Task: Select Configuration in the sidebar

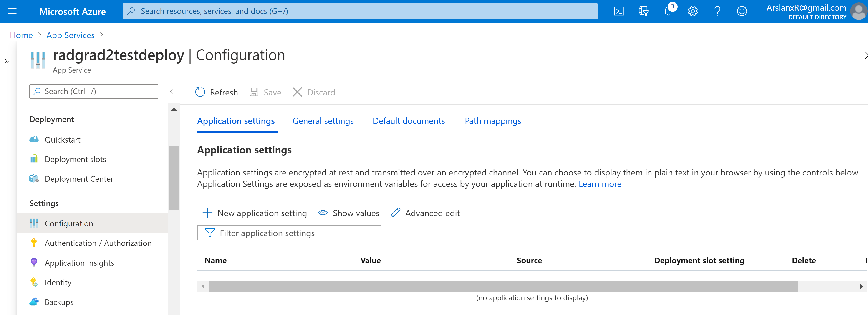Action: 93,223
